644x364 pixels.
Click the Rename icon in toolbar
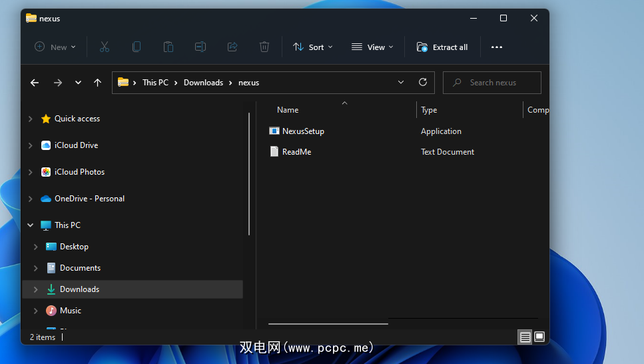point(200,47)
